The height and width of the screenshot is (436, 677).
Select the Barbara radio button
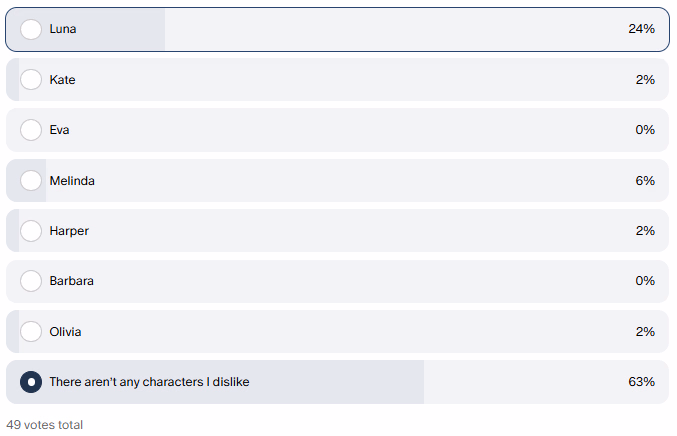coord(31,281)
